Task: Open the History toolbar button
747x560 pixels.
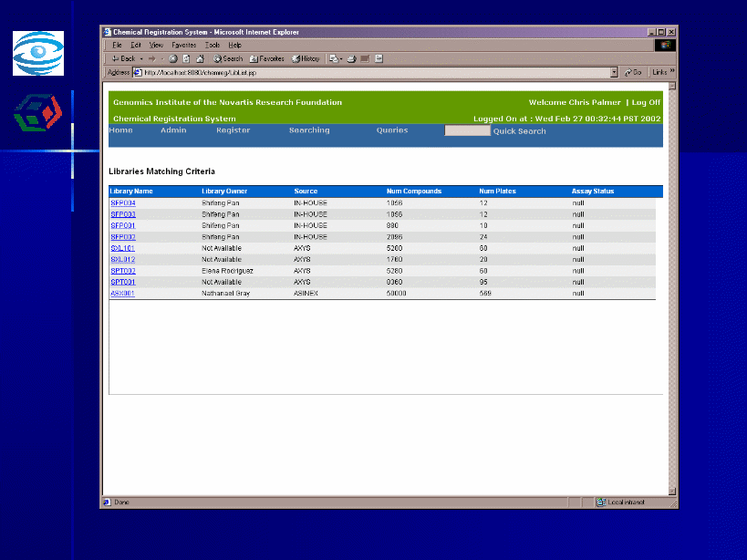Action: (x=306, y=58)
